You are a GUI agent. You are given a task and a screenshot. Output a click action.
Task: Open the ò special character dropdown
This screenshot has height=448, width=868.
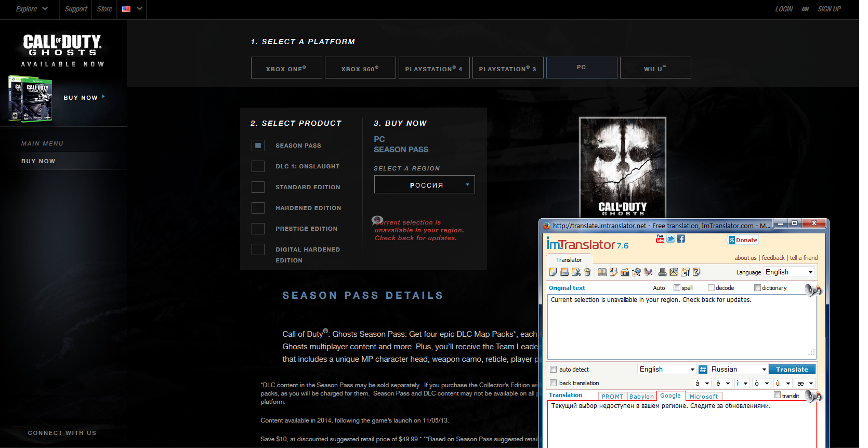click(x=761, y=383)
